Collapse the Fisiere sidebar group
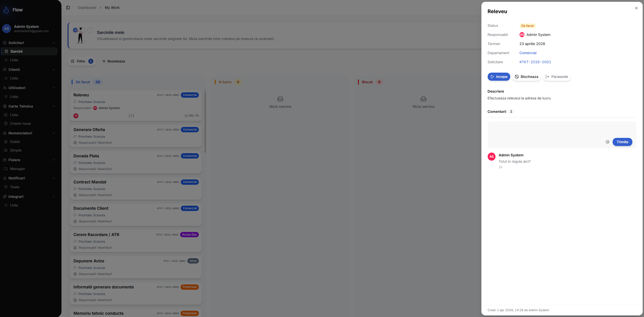Viewport: 644px width, 317px height. [53, 160]
